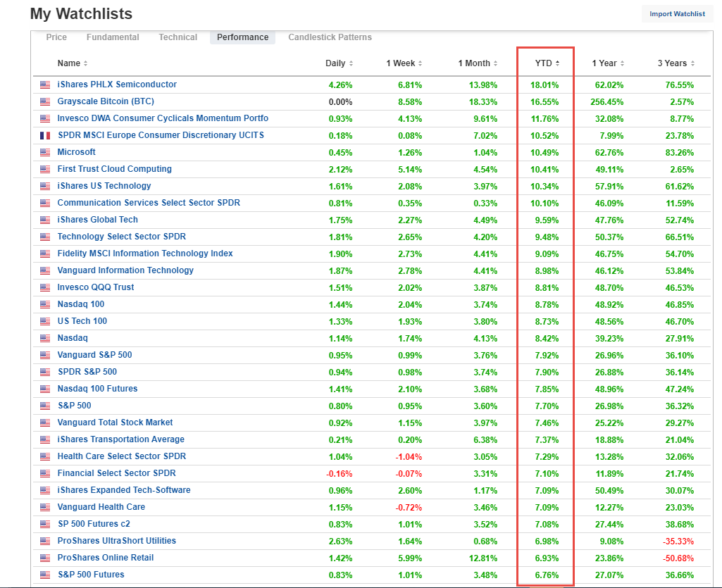Open ProShares Online Retail link
This screenshot has width=722, height=588.
pos(106,558)
